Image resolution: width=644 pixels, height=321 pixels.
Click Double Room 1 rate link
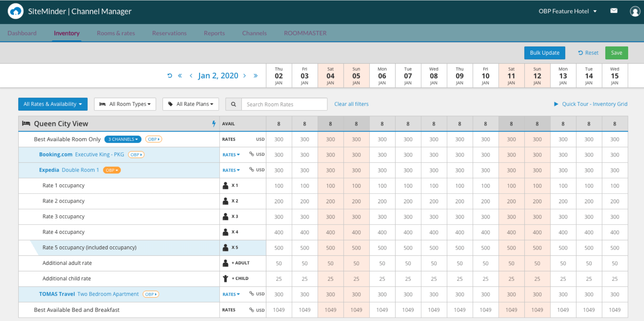[x=80, y=170]
